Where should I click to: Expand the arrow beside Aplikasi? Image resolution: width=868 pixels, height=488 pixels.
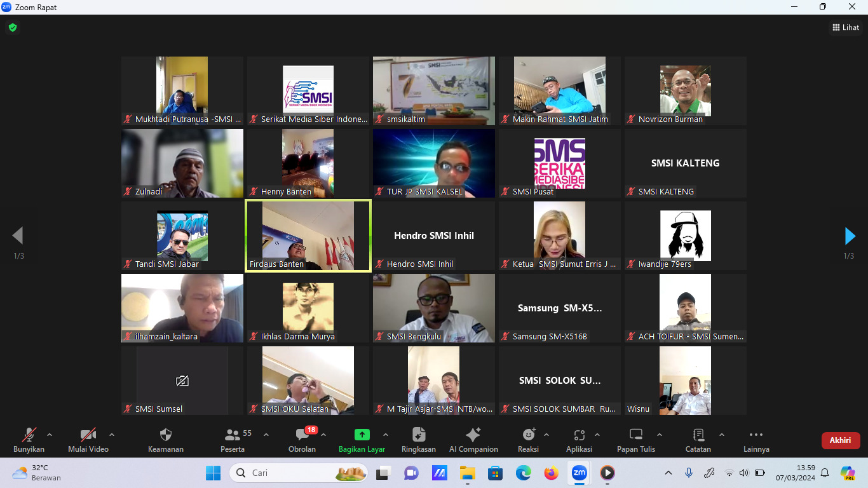tap(597, 435)
